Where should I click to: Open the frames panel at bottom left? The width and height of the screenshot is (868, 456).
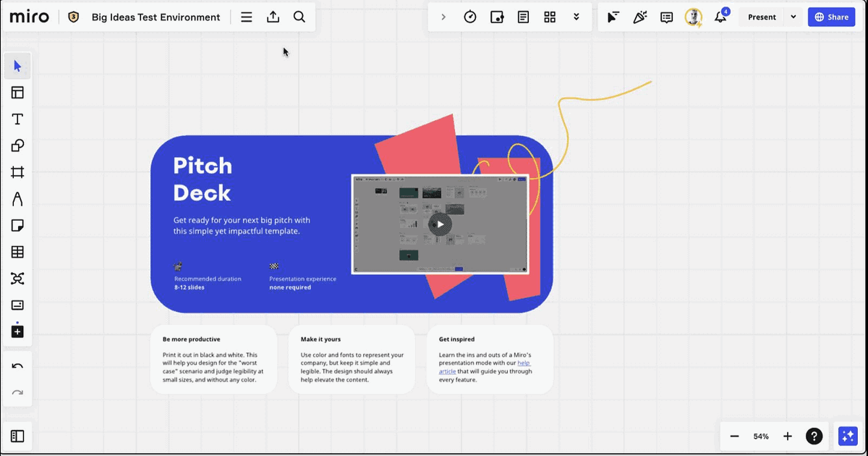pyautogui.click(x=17, y=436)
